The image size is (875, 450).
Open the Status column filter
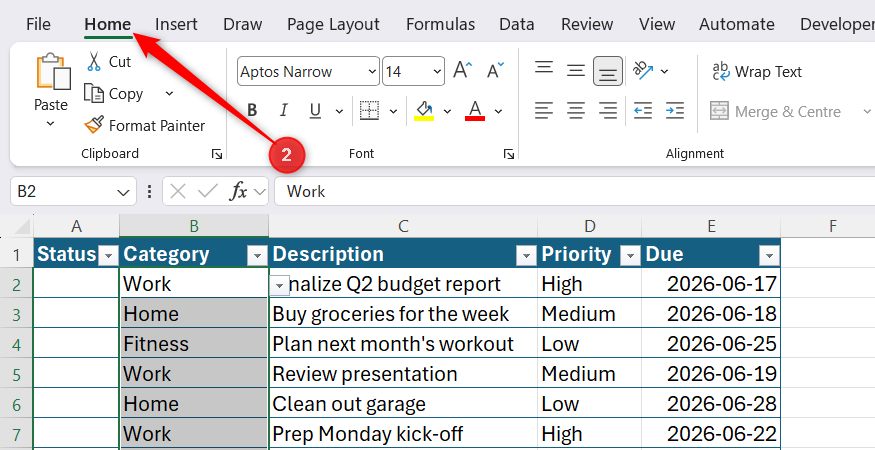point(108,256)
